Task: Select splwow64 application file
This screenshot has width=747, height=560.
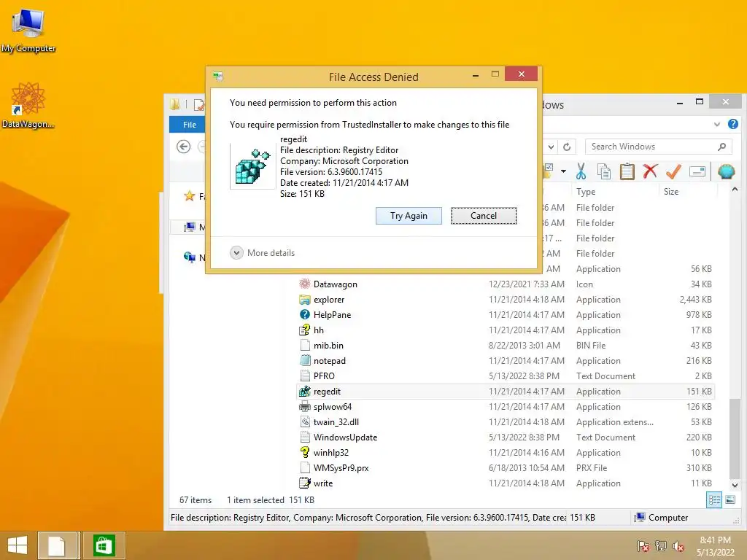Action: pos(333,407)
